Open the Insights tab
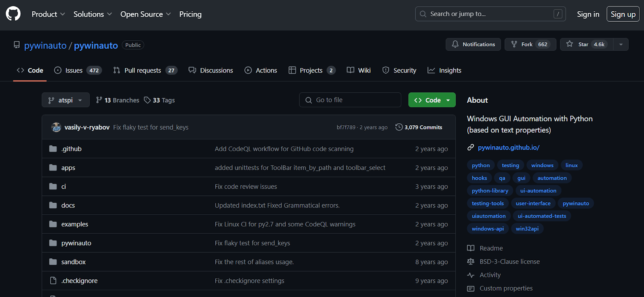Screen dimensions: 644x297 pyautogui.click(x=444, y=70)
